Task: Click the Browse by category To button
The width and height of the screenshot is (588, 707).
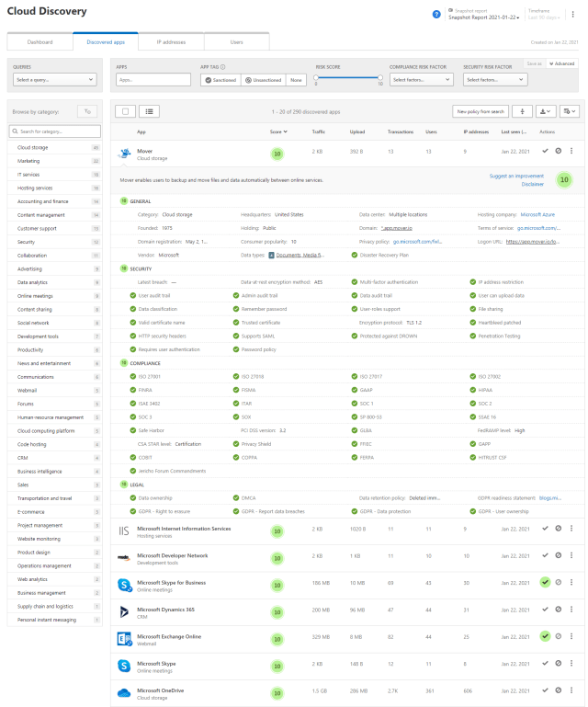Action: coord(87,111)
